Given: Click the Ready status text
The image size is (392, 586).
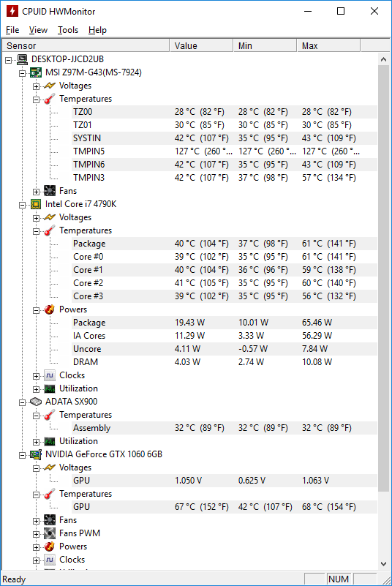Looking at the screenshot, I should [x=14, y=579].
